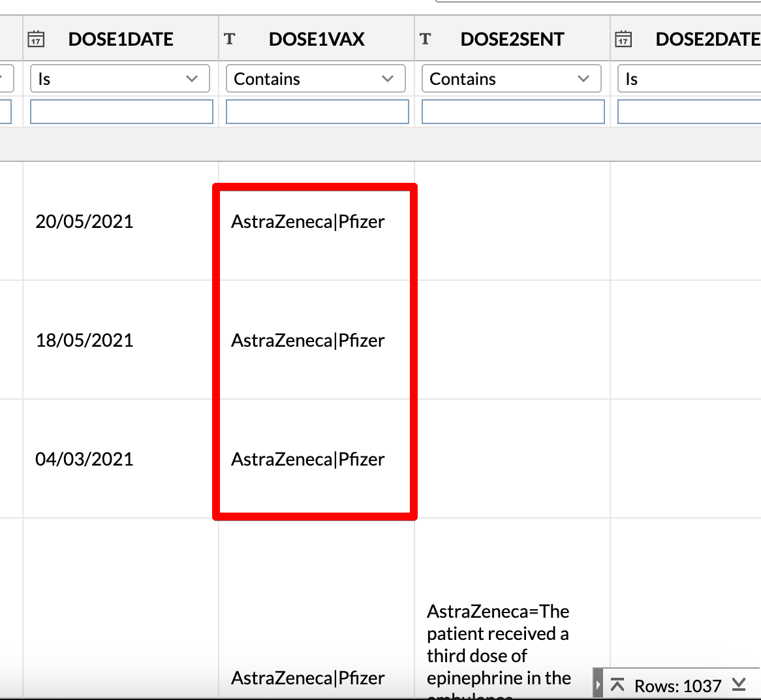This screenshot has height=700, width=761.
Task: Sort by the DOSE2SENT column header
Action: 512,39
